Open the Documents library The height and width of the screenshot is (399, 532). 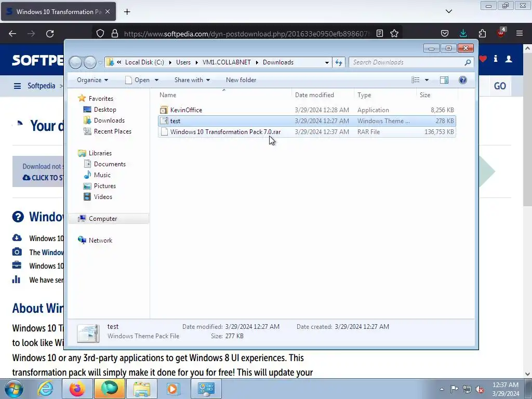(x=110, y=164)
